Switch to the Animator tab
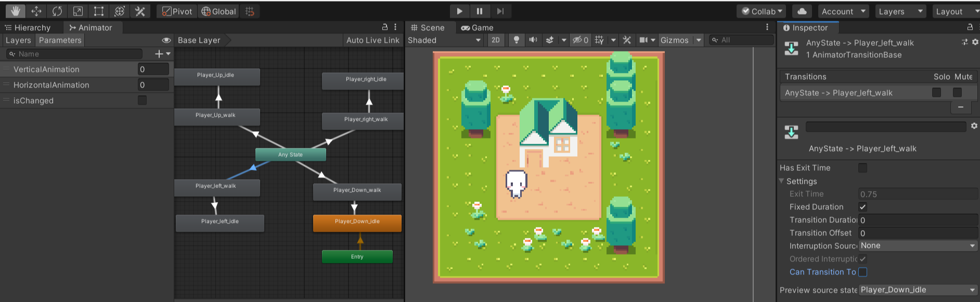 click(x=91, y=28)
